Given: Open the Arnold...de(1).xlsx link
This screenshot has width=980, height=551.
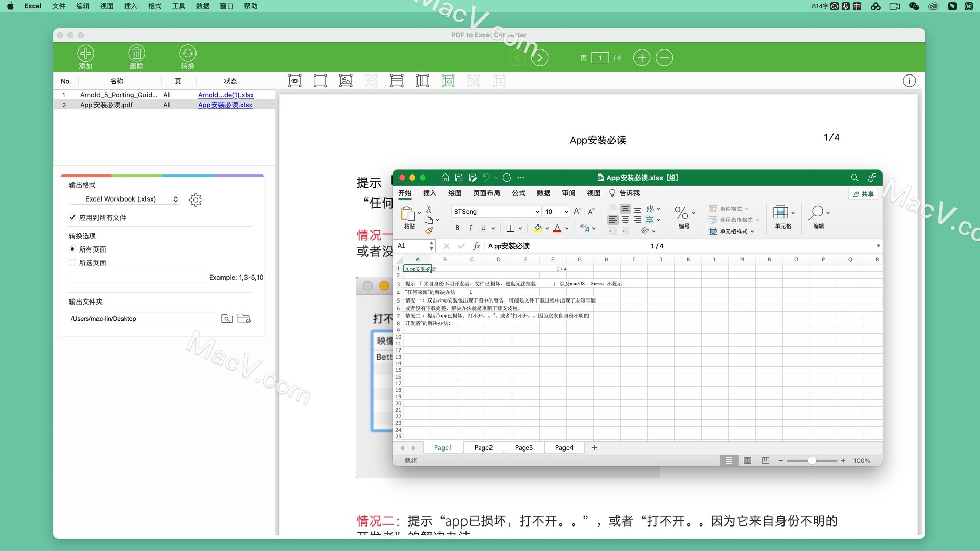Looking at the screenshot, I should click(226, 95).
